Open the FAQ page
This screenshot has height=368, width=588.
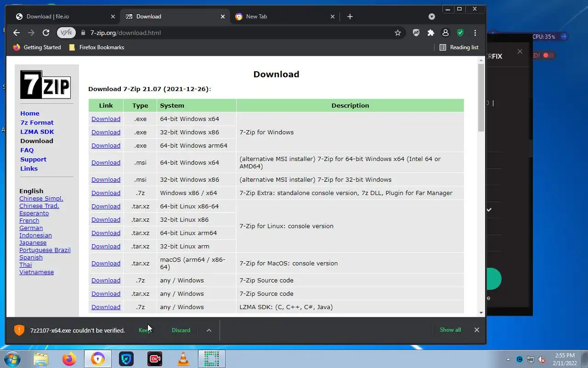[x=27, y=150]
